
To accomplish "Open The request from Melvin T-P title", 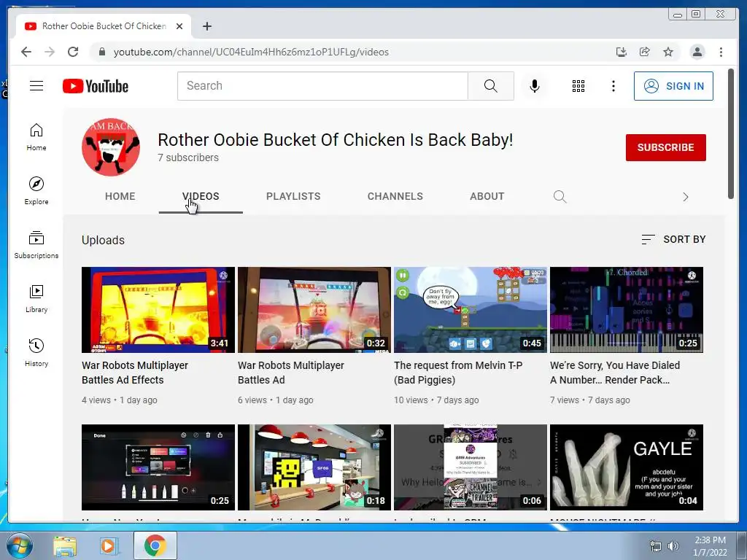I will click(458, 373).
